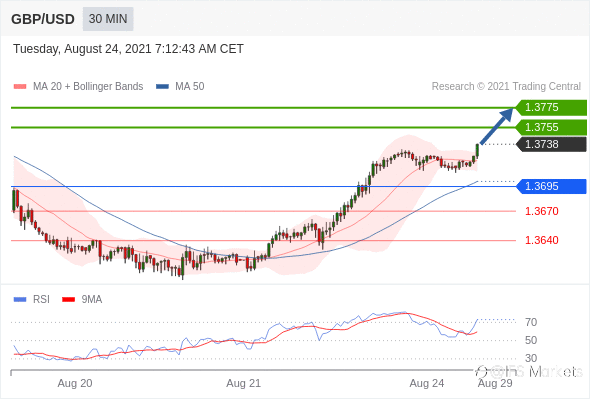Click the Aug 21 date axis label
Viewport: 590px width, 400px height.
[x=243, y=383]
